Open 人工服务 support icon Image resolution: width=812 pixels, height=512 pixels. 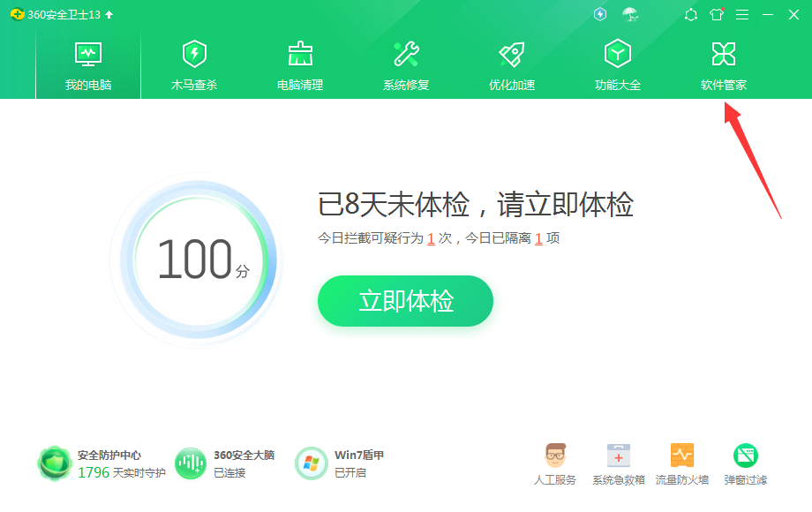pos(555,464)
